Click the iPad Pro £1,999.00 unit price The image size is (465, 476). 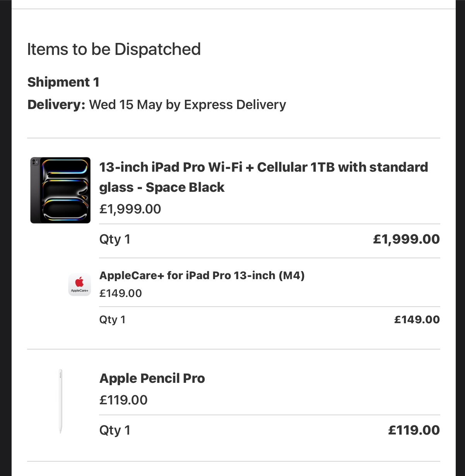(x=130, y=209)
